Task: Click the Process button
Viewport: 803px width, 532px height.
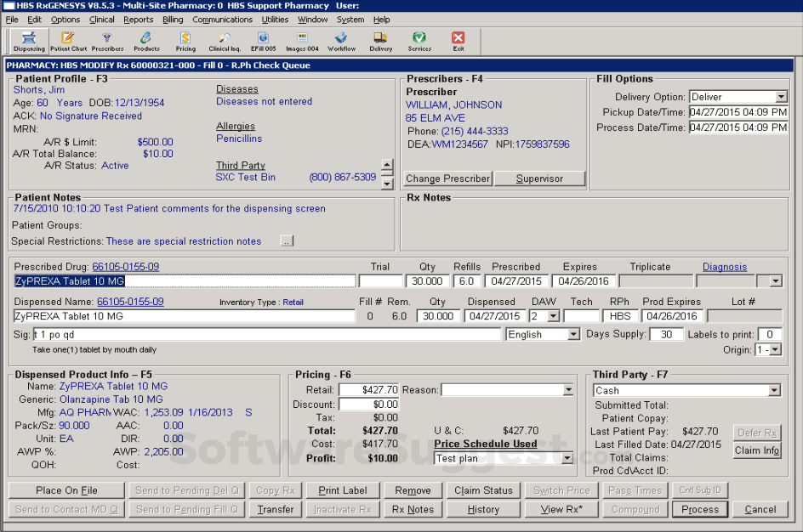Action: point(699,509)
